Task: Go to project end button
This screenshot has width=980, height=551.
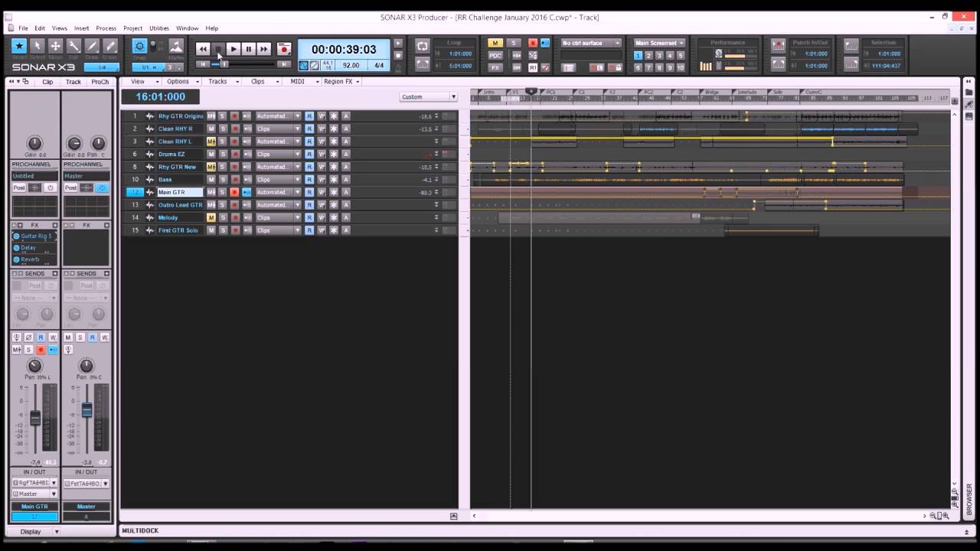Action: pos(284,64)
